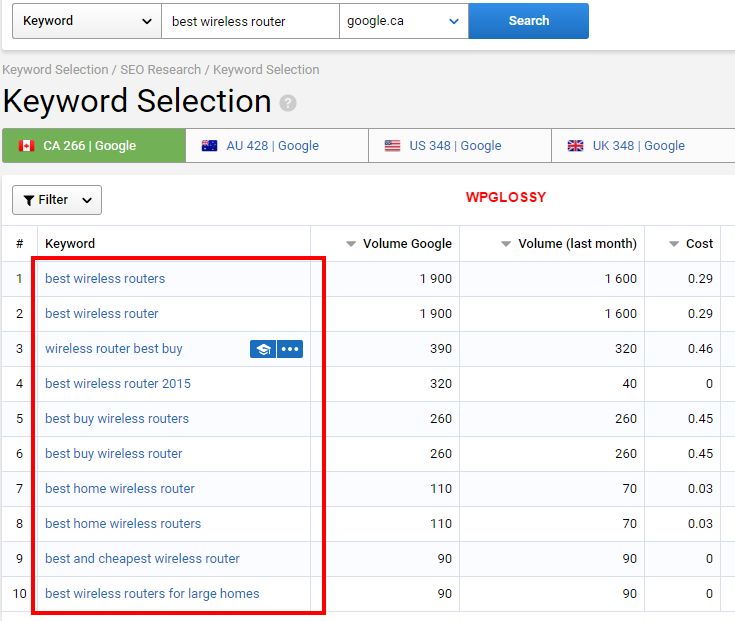Open keyword 'best home wireless routers'
This screenshot has height=621, width=735.
123,524
